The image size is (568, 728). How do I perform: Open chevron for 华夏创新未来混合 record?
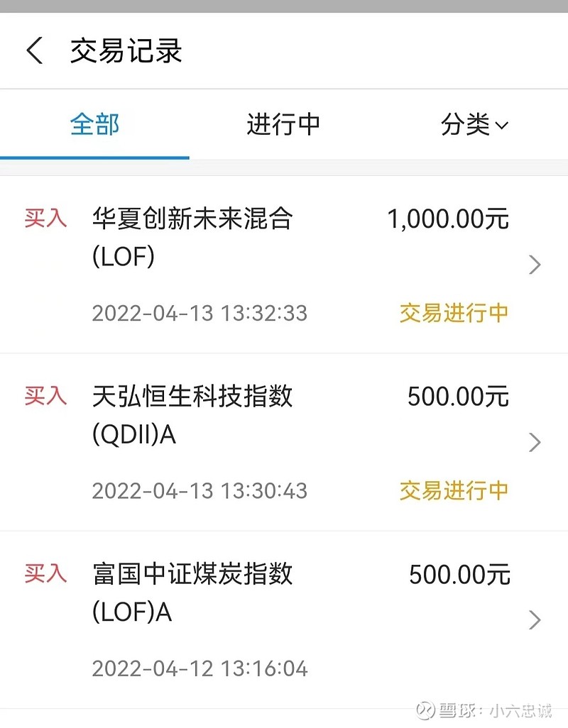(535, 265)
